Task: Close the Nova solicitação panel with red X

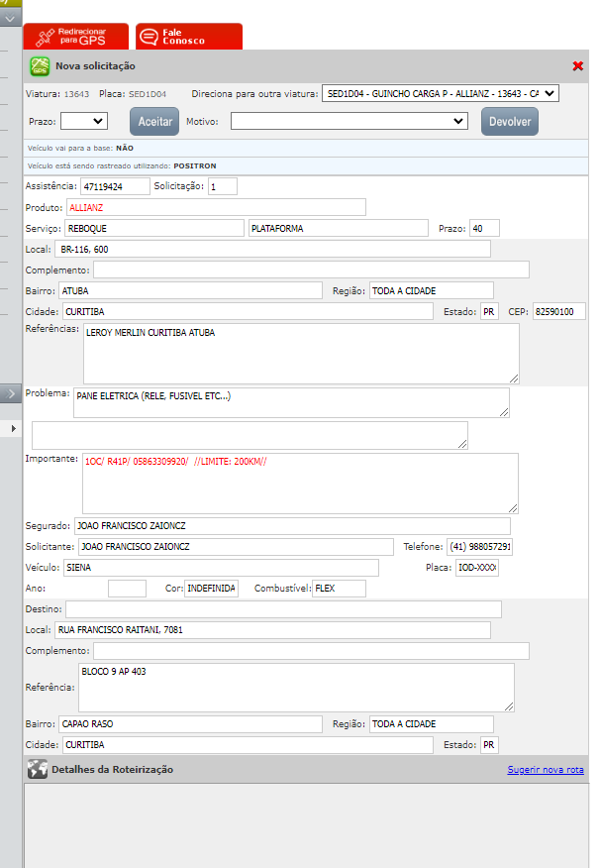Action: point(578,66)
